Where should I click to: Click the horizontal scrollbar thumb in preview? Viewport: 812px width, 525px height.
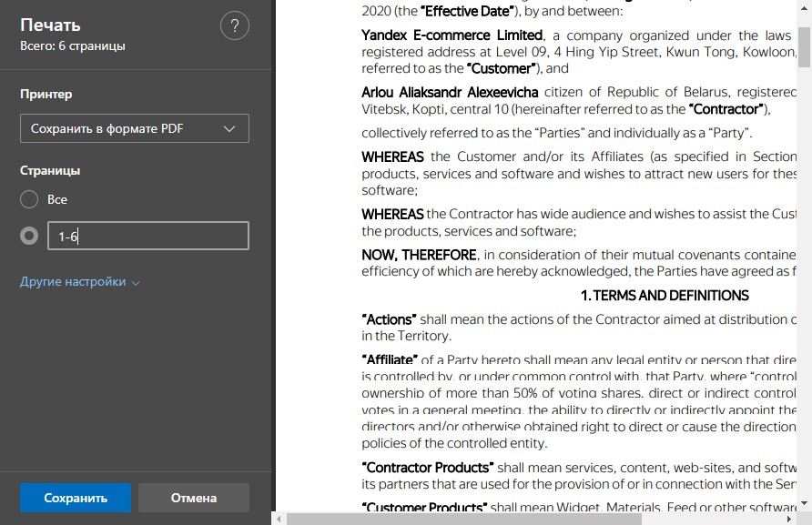coord(464,519)
